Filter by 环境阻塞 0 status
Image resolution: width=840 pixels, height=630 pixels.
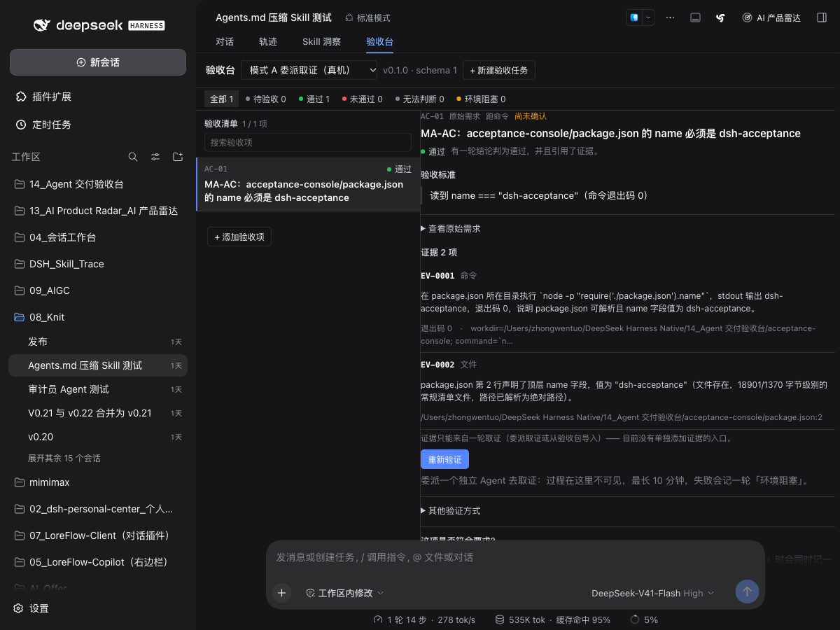click(x=482, y=99)
